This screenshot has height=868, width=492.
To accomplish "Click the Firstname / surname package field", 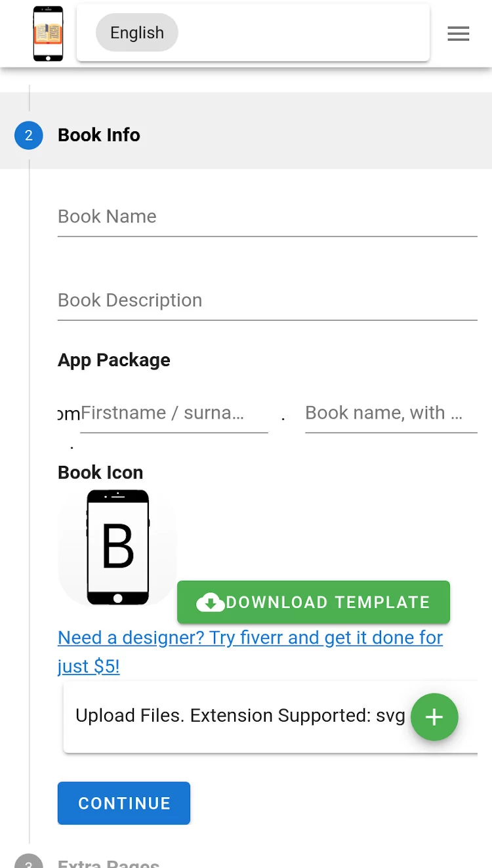I will pos(174,413).
